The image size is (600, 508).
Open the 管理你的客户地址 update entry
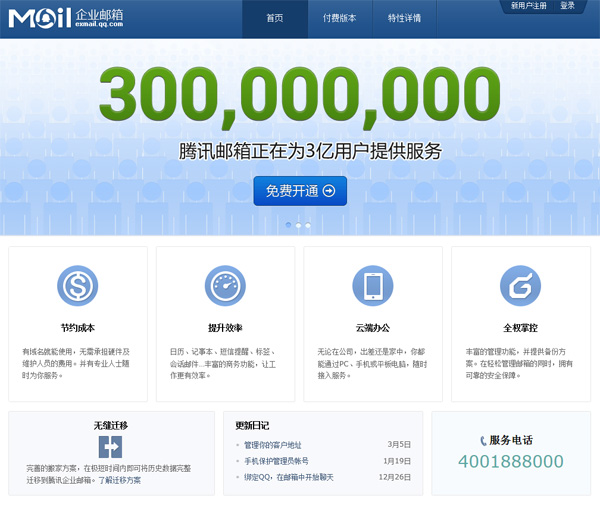click(x=273, y=445)
